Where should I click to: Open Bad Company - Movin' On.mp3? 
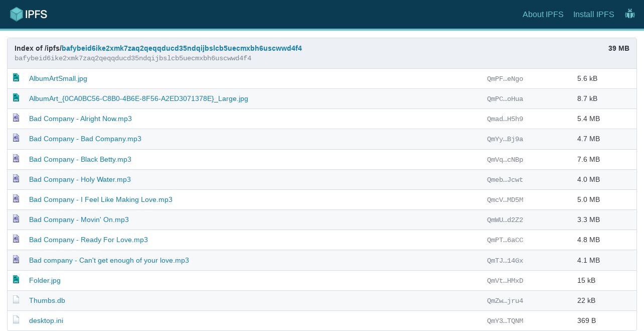click(79, 219)
